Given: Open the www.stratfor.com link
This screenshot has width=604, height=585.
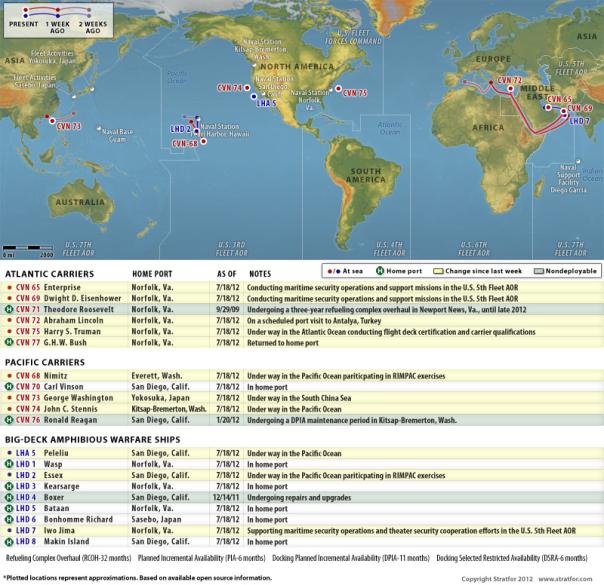Looking at the screenshot, I should point(565,579).
